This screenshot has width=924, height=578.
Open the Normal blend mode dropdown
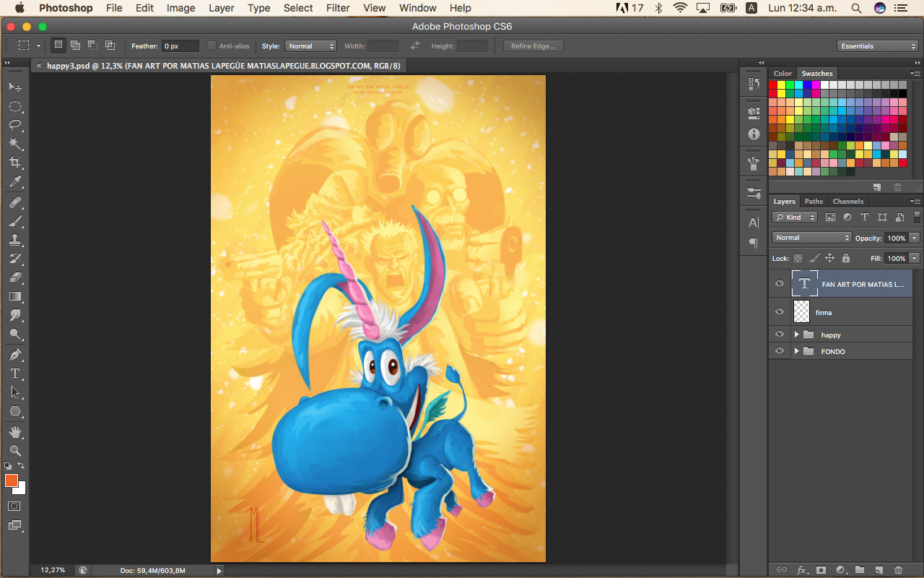pyautogui.click(x=811, y=238)
